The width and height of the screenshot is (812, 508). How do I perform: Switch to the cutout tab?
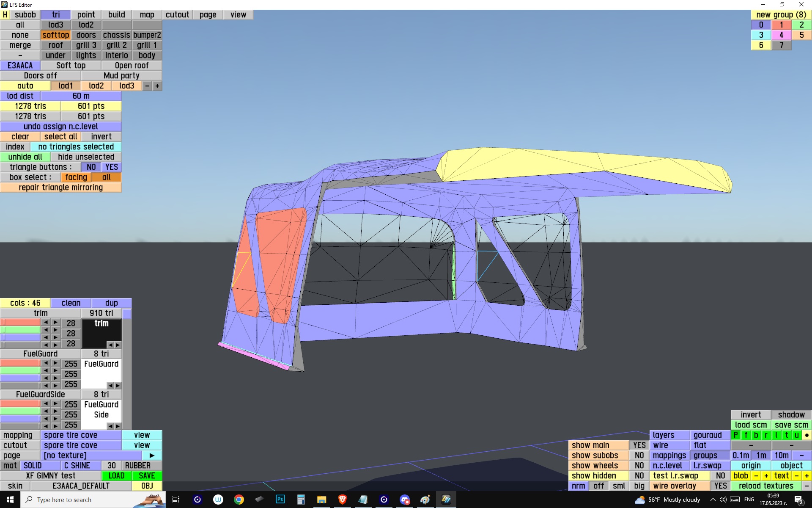tap(177, 15)
